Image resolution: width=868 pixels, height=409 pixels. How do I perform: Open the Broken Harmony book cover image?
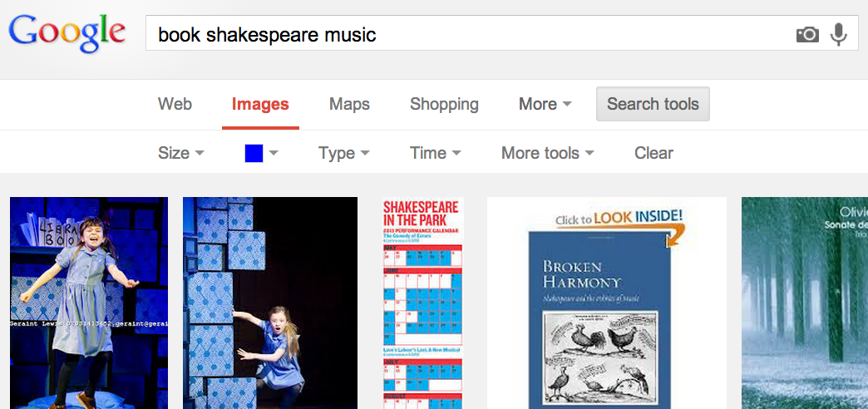(x=607, y=303)
